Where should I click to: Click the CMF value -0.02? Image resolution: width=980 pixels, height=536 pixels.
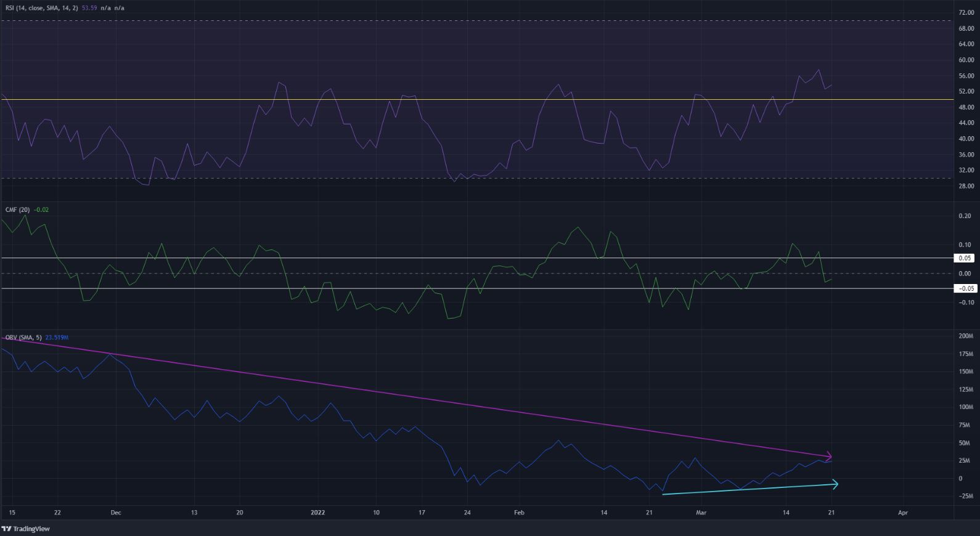(x=41, y=209)
